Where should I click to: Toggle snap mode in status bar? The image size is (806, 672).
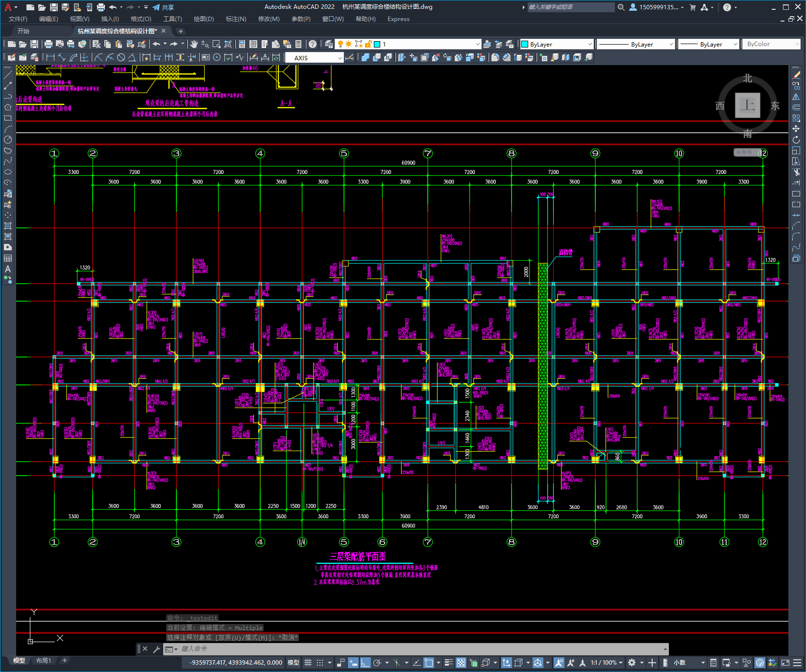tap(320, 663)
